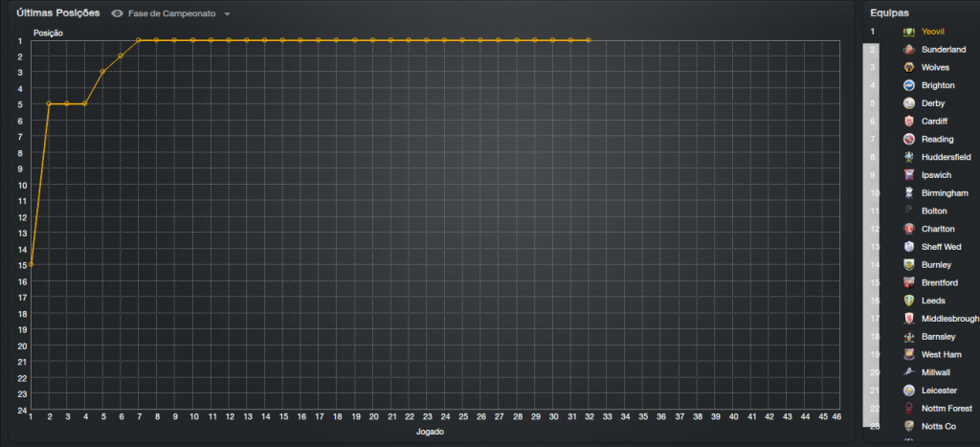
Task: Click the Burnley team crest
Action: click(x=908, y=264)
